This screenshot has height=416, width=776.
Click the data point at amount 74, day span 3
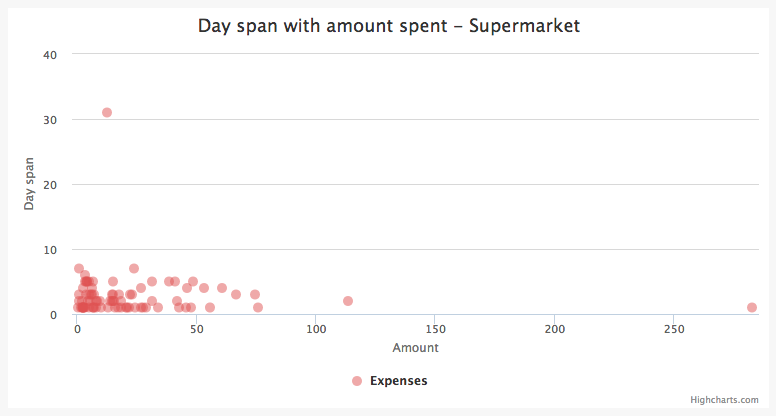click(255, 294)
